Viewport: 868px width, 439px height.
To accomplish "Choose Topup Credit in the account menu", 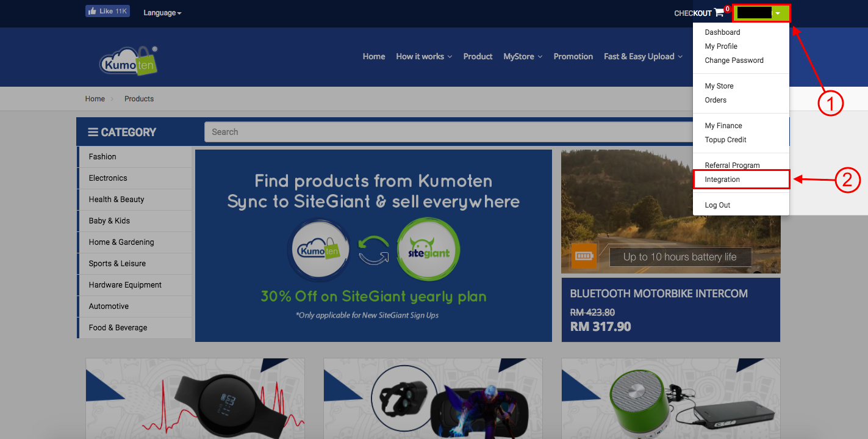I will 725,140.
